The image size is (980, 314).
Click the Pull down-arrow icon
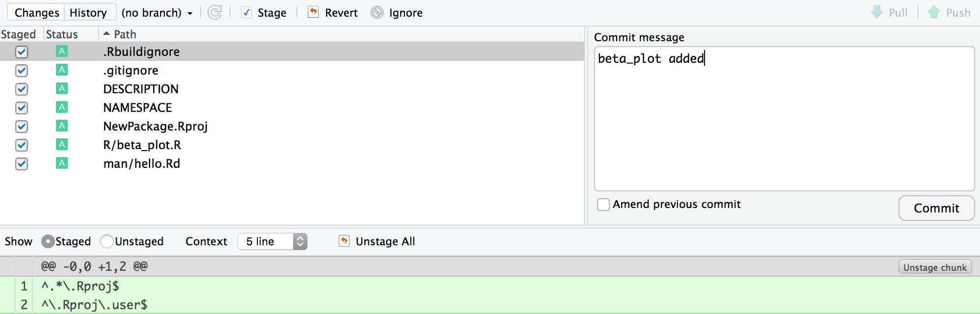pyautogui.click(x=877, y=12)
